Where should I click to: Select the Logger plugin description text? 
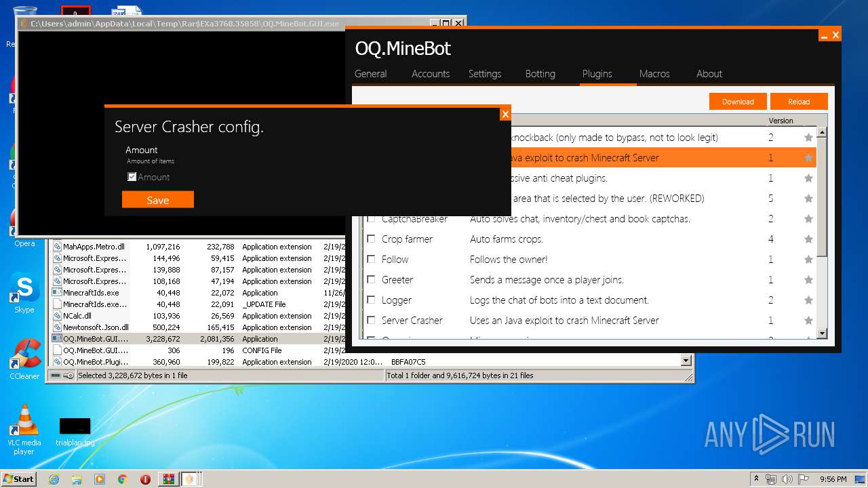[x=559, y=300]
